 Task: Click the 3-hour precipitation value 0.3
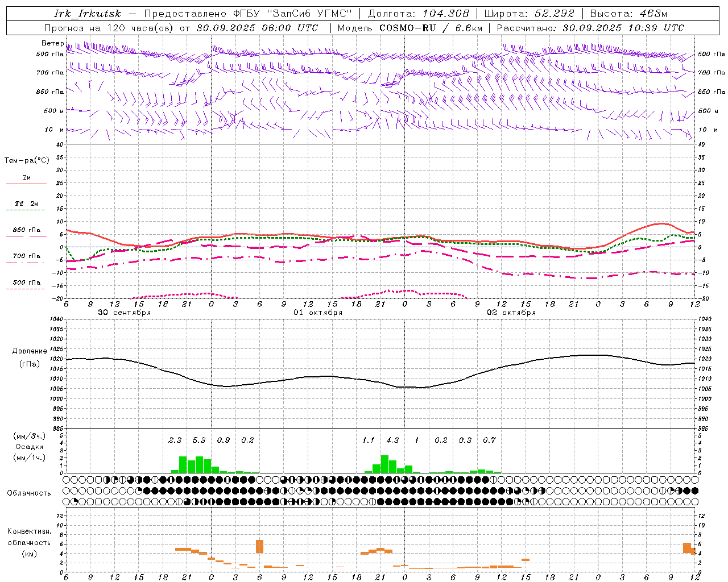click(465, 440)
